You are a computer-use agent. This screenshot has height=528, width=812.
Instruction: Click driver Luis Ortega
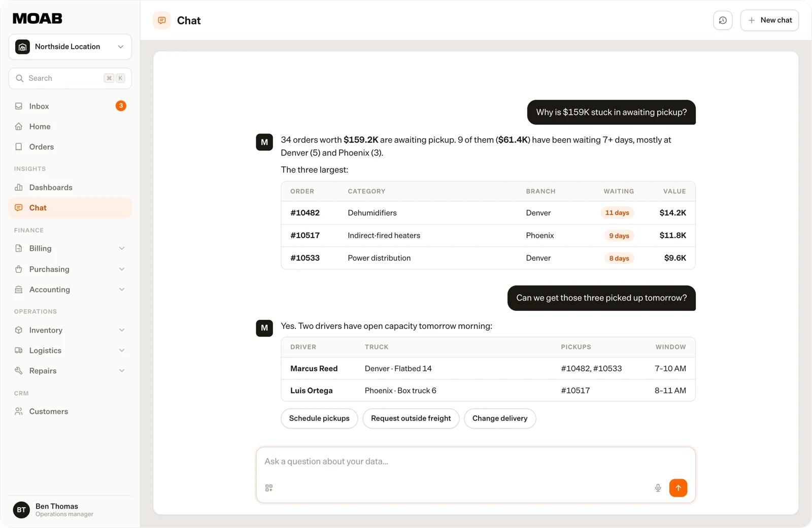312,390
